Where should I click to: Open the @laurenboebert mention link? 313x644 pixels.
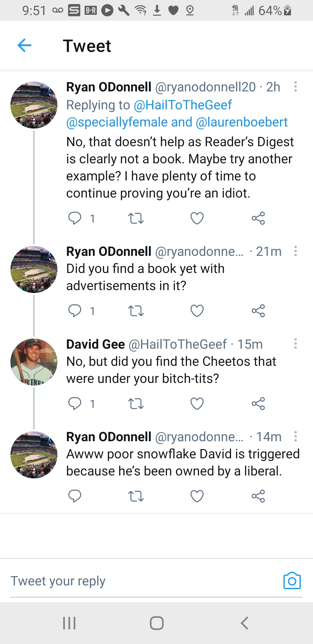point(242,122)
